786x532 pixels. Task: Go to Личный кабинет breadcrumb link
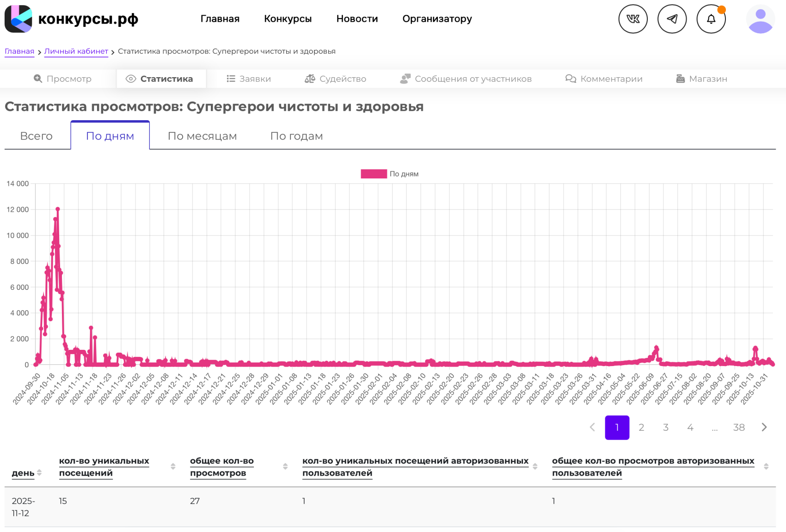[76, 51]
